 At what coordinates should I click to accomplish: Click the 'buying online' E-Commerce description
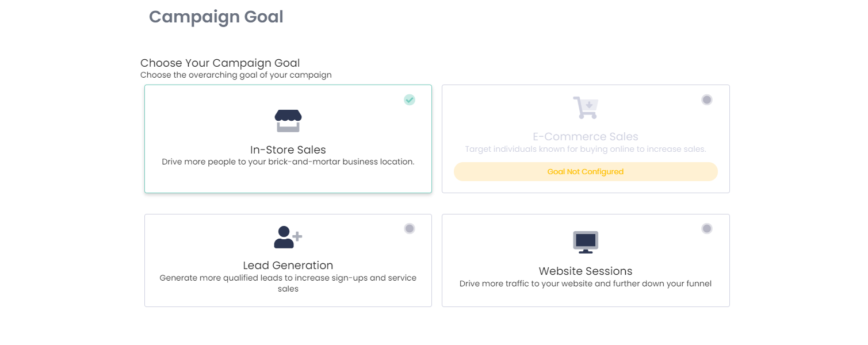[586, 149]
